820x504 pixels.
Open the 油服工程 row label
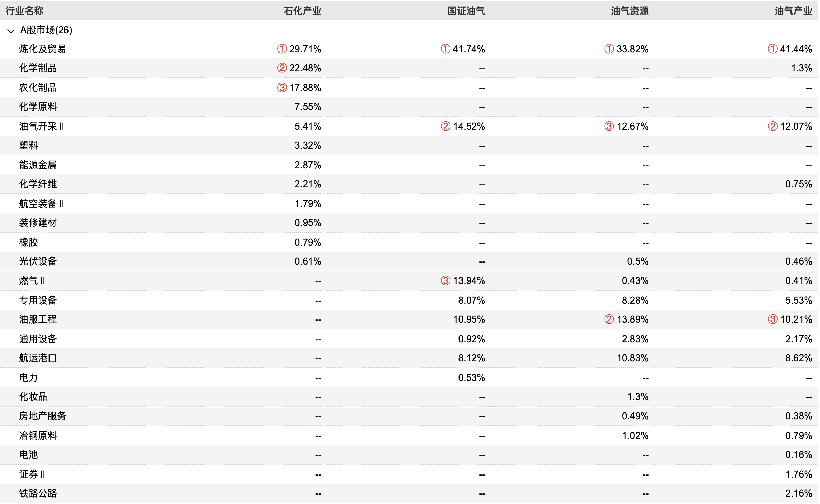pos(38,319)
